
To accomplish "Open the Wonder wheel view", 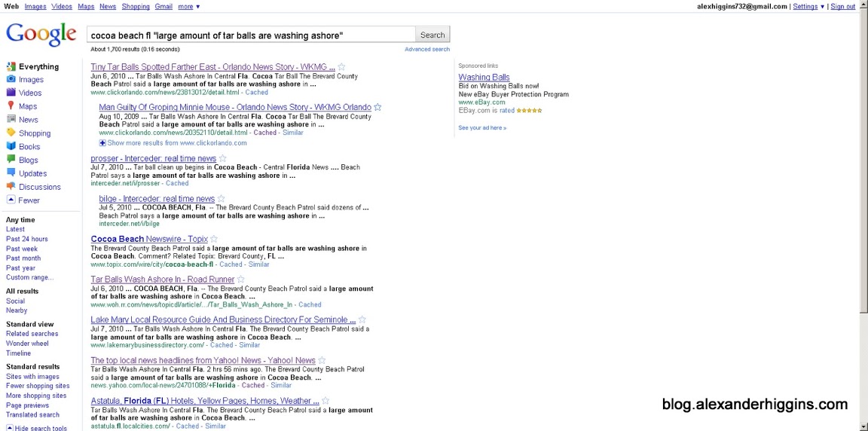I will tap(27, 344).
